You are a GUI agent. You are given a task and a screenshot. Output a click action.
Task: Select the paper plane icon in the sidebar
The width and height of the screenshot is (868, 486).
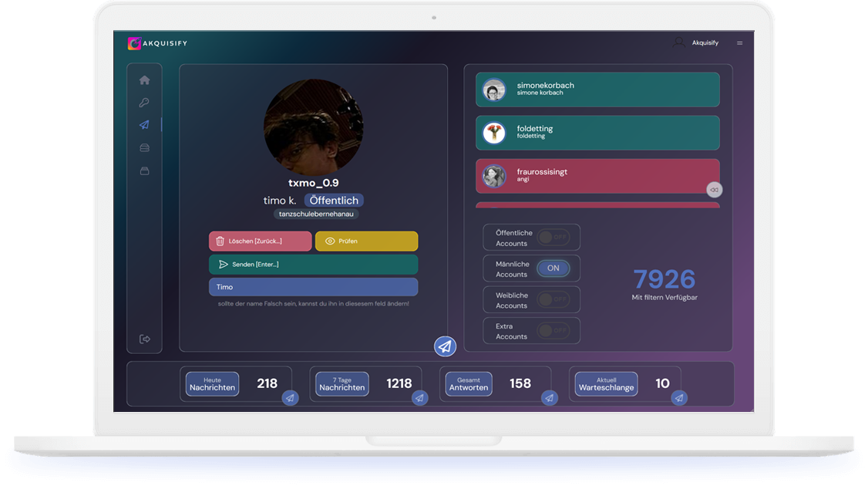pyautogui.click(x=144, y=124)
